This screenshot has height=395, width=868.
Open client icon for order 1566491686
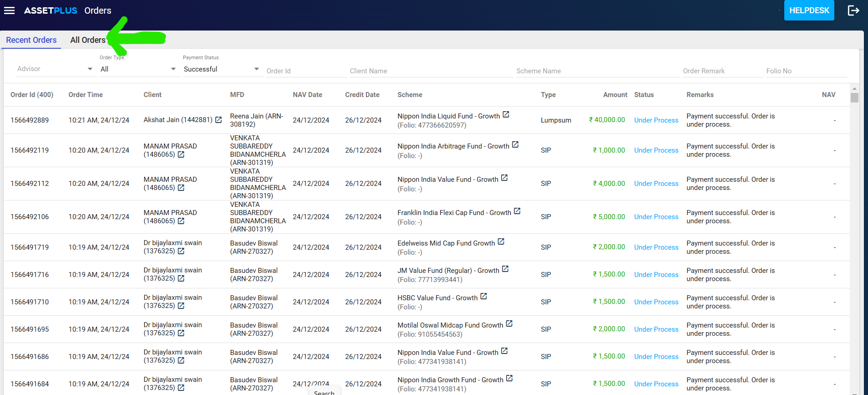(181, 360)
